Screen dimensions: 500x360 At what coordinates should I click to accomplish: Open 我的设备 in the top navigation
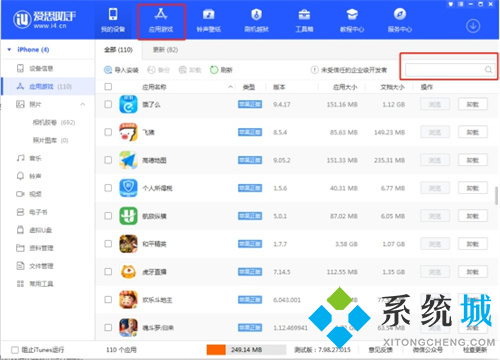pos(113,20)
